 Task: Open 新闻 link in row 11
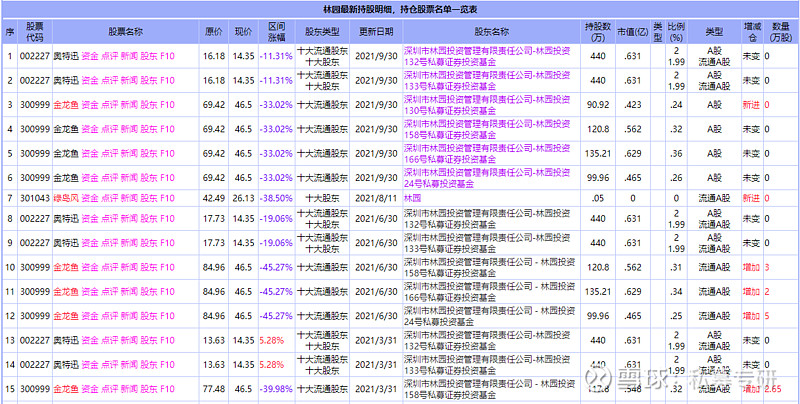tap(129, 292)
